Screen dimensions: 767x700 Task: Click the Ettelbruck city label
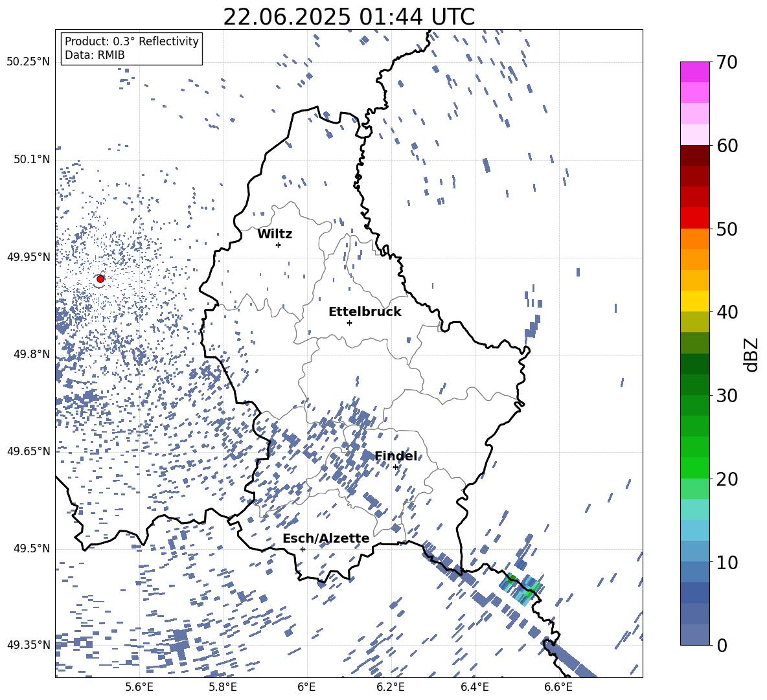365,312
